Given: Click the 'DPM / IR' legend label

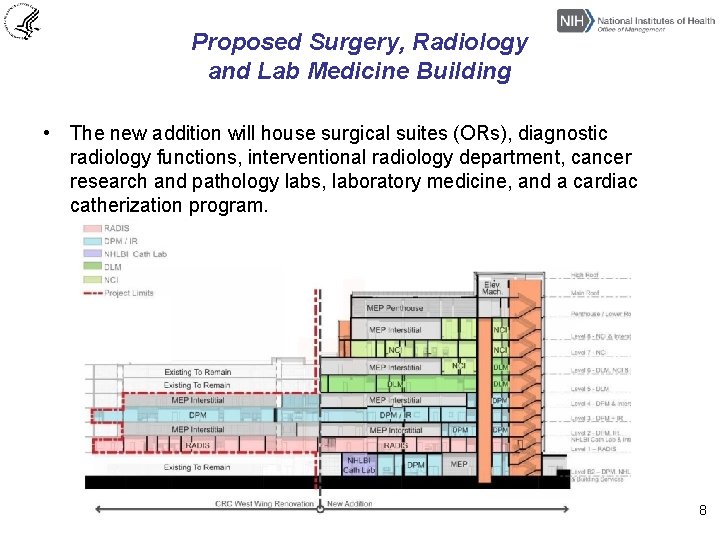Looking at the screenshot, I should (x=121, y=241).
